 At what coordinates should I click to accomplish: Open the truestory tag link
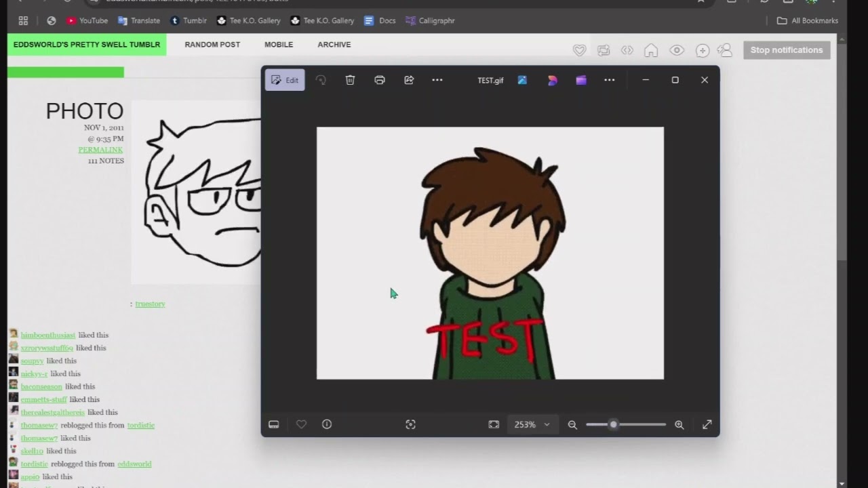(150, 304)
